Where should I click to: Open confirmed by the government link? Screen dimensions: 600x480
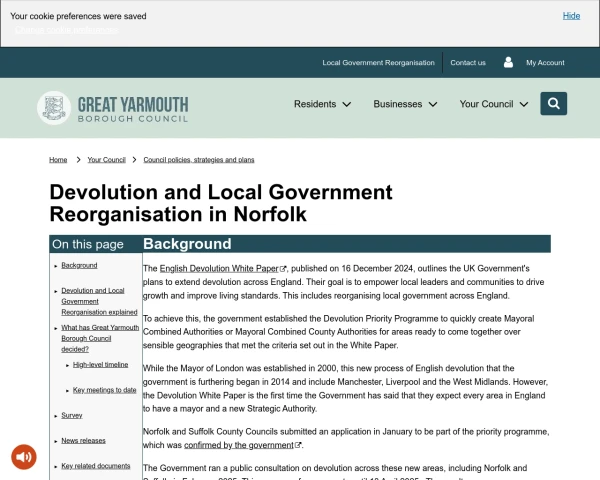(x=239, y=445)
